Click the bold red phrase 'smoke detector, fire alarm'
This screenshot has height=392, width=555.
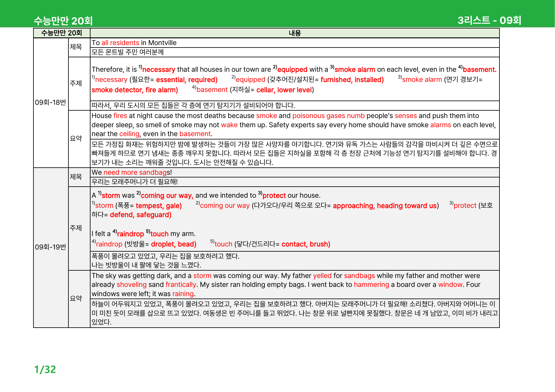coord(135,90)
